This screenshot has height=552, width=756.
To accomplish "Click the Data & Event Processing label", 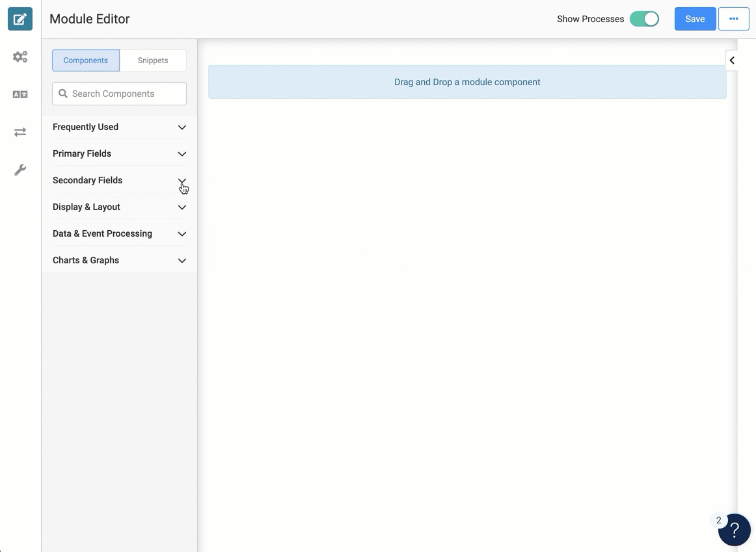I will click(102, 233).
